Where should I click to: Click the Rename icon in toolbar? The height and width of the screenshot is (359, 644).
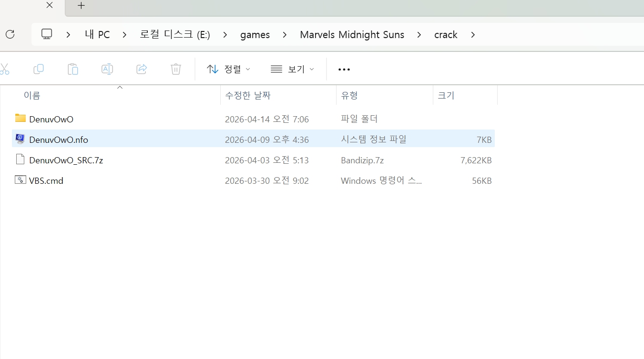coord(107,69)
